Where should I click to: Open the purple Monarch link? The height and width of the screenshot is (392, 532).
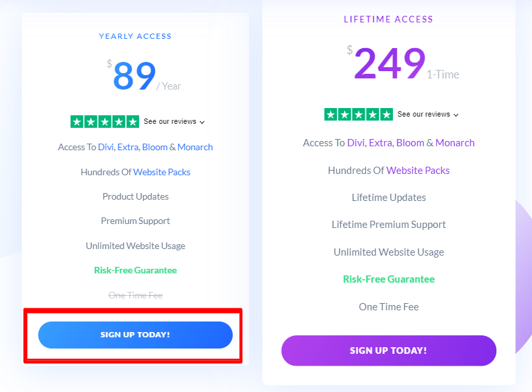455,143
